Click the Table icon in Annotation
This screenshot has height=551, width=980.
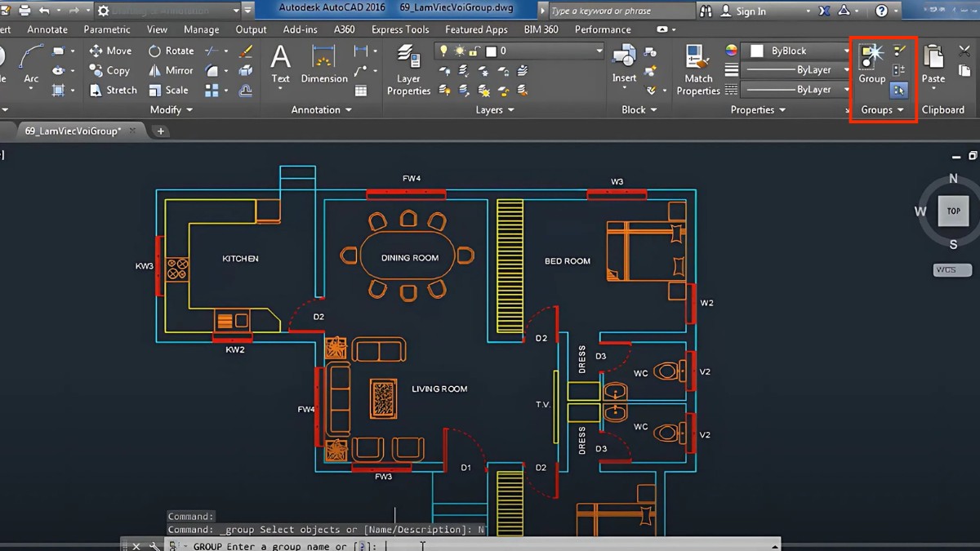click(x=360, y=91)
